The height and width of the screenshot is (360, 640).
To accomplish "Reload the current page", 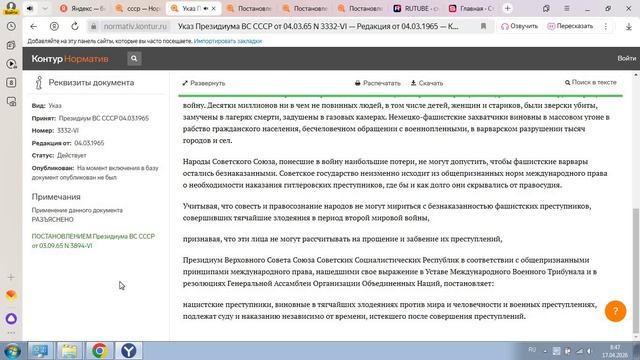I will [x=75, y=26].
